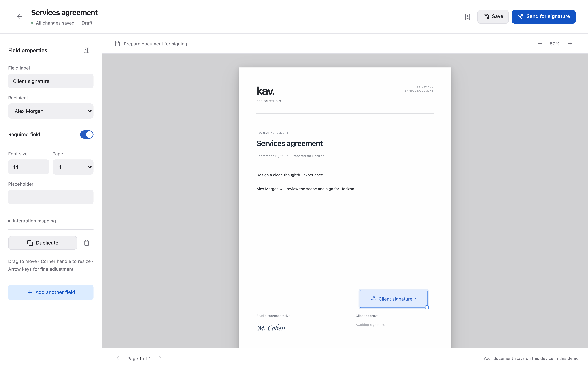The height and width of the screenshot is (368, 588).
Task: Click 'ST-026 / 09' document number
Action: pos(425,87)
